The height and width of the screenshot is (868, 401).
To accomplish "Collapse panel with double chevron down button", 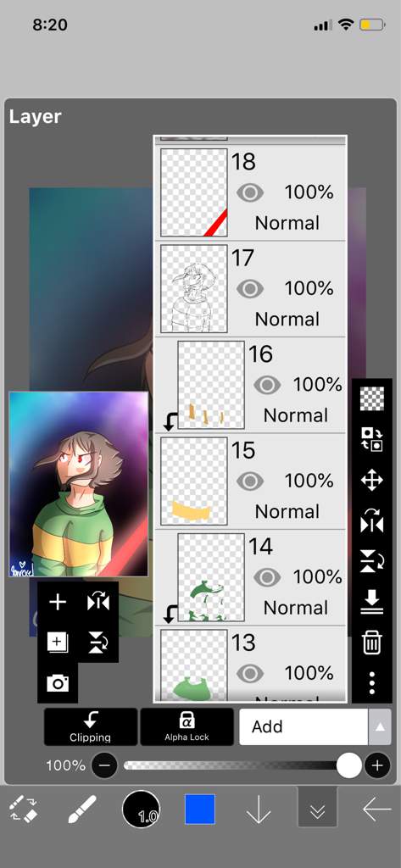I will pos(317,810).
